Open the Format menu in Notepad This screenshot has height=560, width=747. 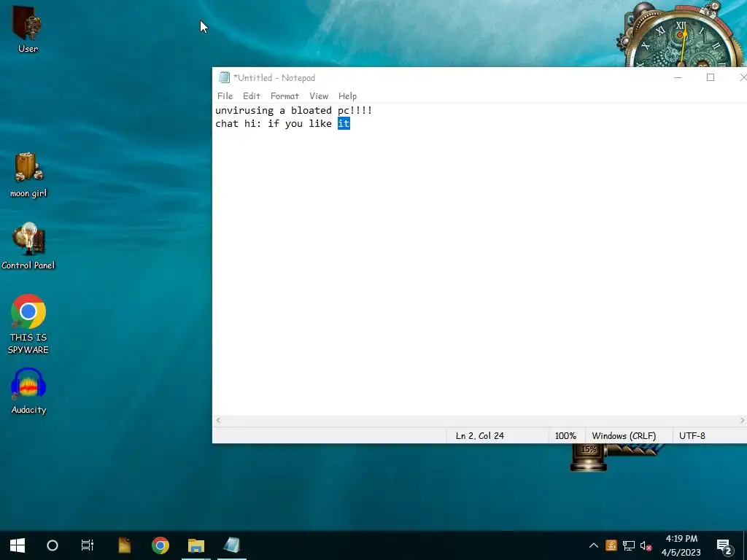[x=285, y=96]
